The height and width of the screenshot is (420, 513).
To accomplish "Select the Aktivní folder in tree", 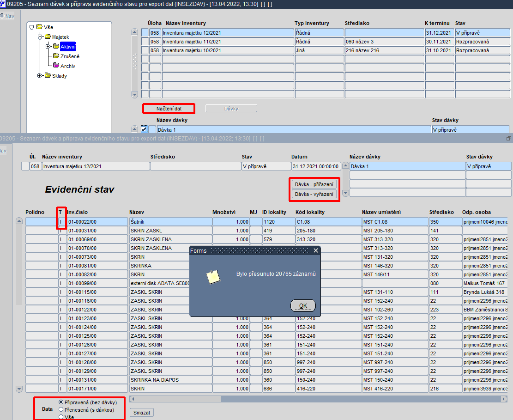I will point(68,47).
